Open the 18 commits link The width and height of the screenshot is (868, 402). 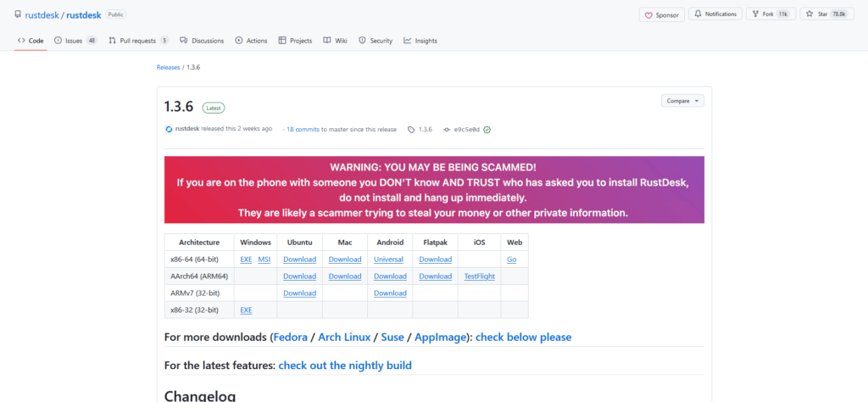click(303, 130)
